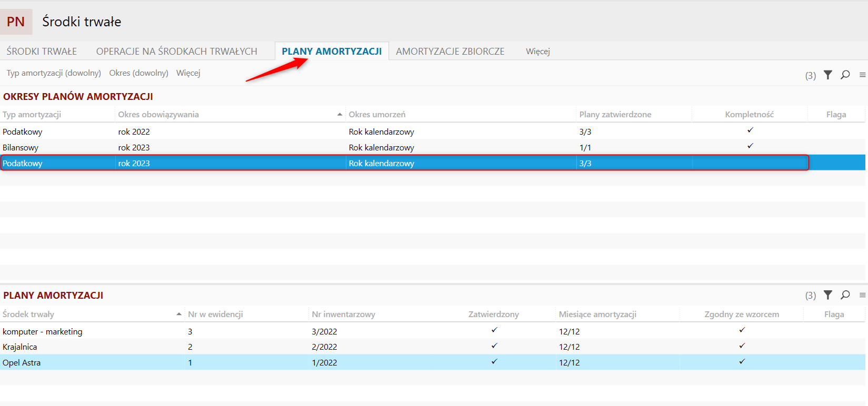Viewport: 868px width, 406px height.
Task: Select komputer - marketing row
Action: coord(433,331)
